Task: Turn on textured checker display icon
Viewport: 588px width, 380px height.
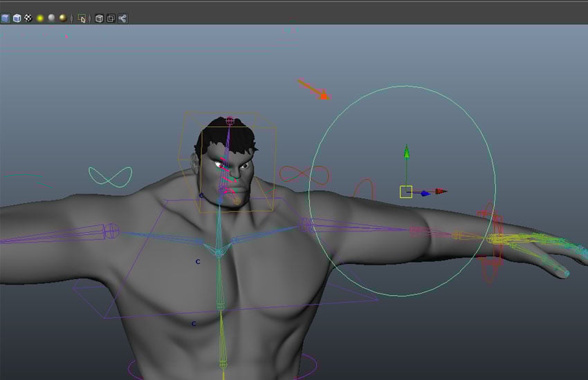Action: [x=28, y=19]
